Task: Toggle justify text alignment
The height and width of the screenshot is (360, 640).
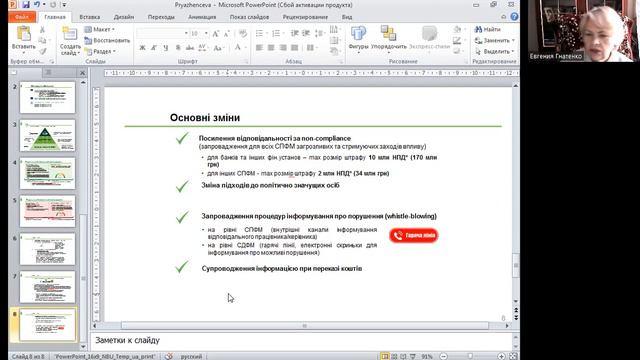Action: point(294,48)
